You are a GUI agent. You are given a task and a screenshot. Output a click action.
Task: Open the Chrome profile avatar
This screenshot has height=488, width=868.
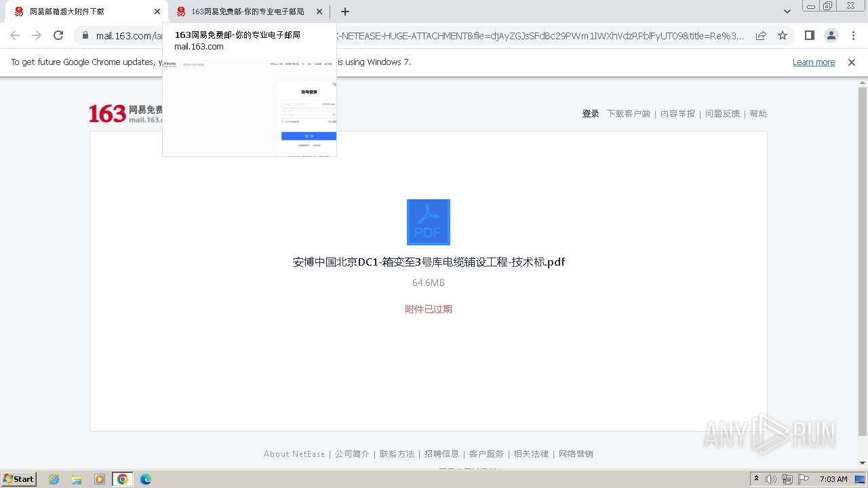pyautogui.click(x=831, y=35)
